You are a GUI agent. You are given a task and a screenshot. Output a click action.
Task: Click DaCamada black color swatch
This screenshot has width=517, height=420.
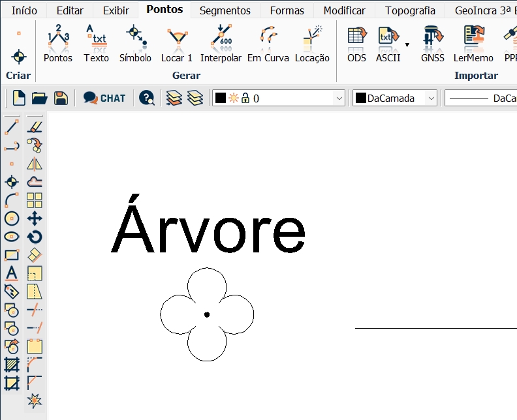[x=361, y=98]
